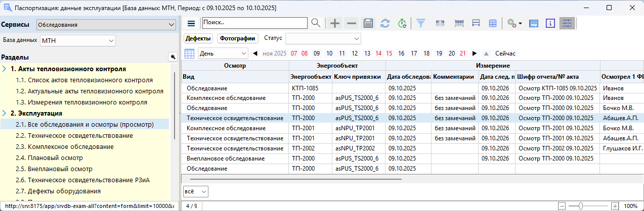The height and width of the screenshot is (211, 644).
Task: Select '2.3. Комплексное обследование' in the sections list
Action: click(x=64, y=147)
